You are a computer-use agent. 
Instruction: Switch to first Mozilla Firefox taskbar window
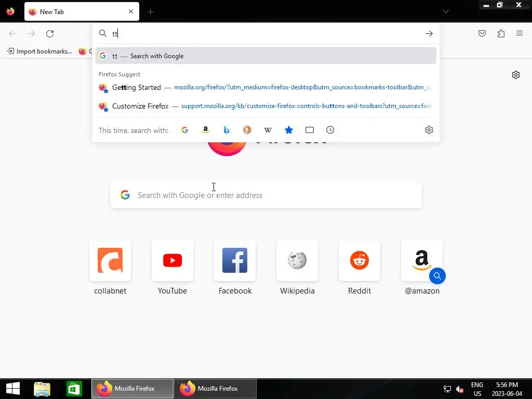coord(132,389)
